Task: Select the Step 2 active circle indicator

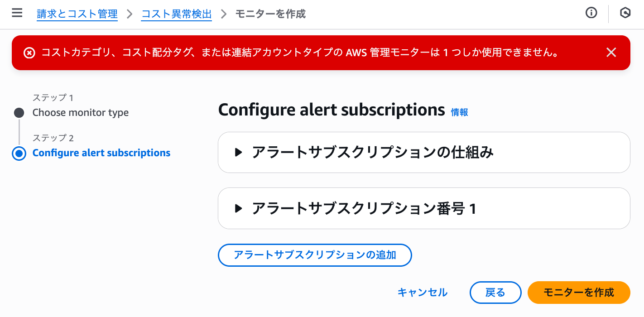Action: 19,153
